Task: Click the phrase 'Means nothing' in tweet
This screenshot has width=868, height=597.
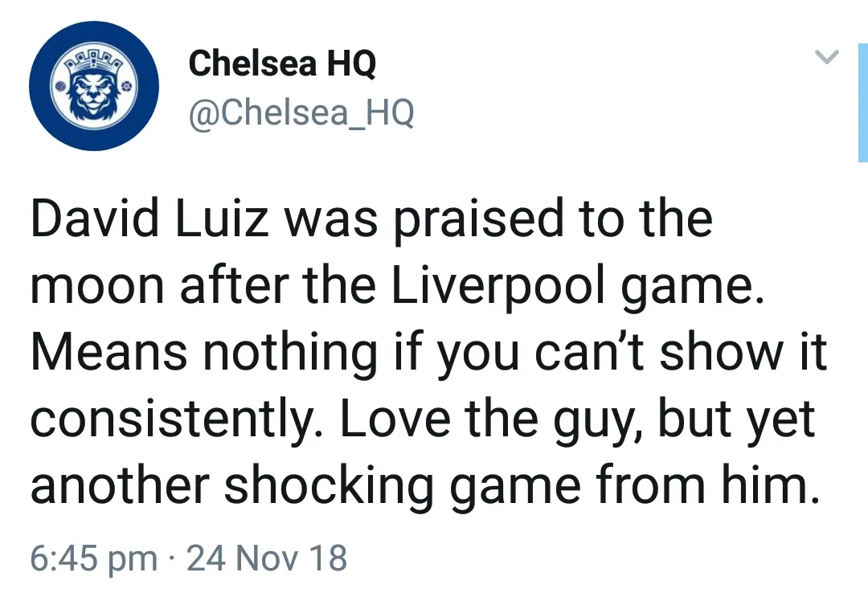Action: (x=203, y=354)
